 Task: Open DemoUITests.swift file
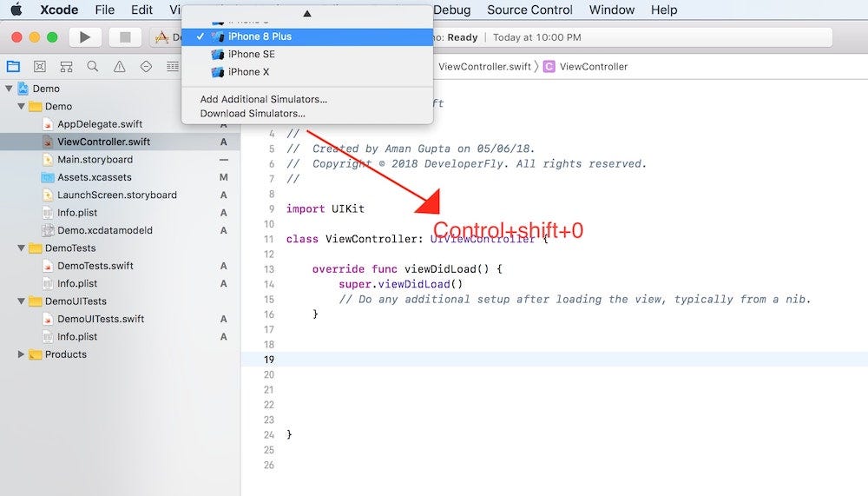101,319
